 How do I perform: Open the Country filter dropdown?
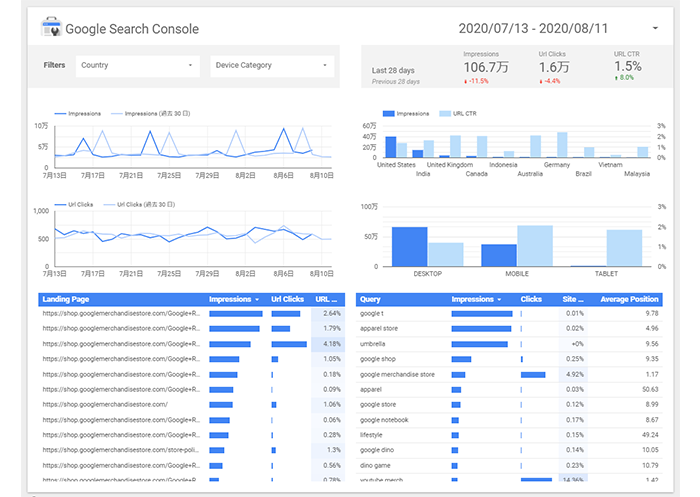[137, 66]
